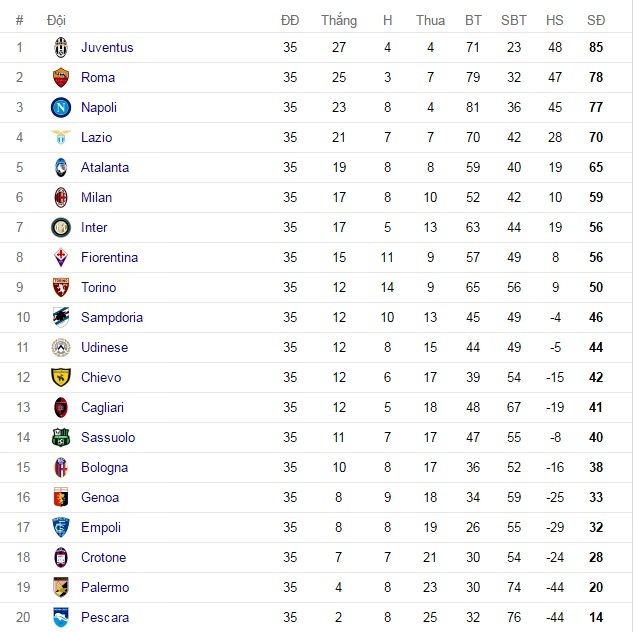
Task: Open the Chievo team link
Action: [101, 377]
